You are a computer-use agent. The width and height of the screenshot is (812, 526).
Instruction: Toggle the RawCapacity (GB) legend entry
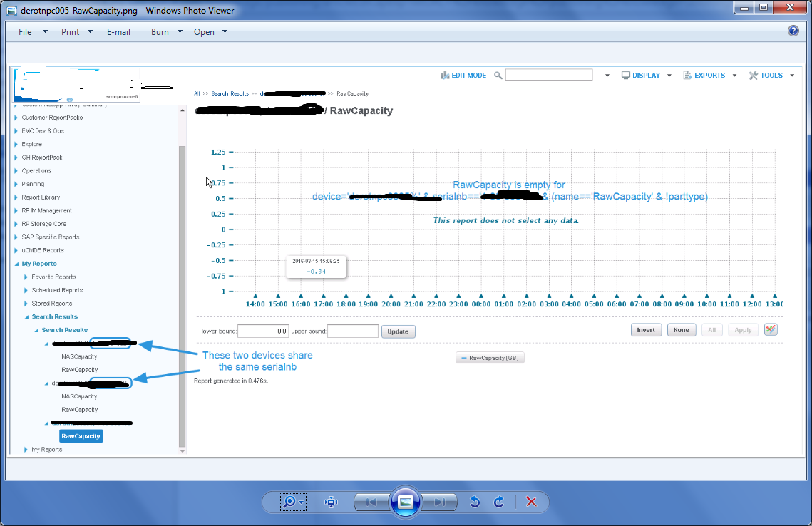click(490, 358)
